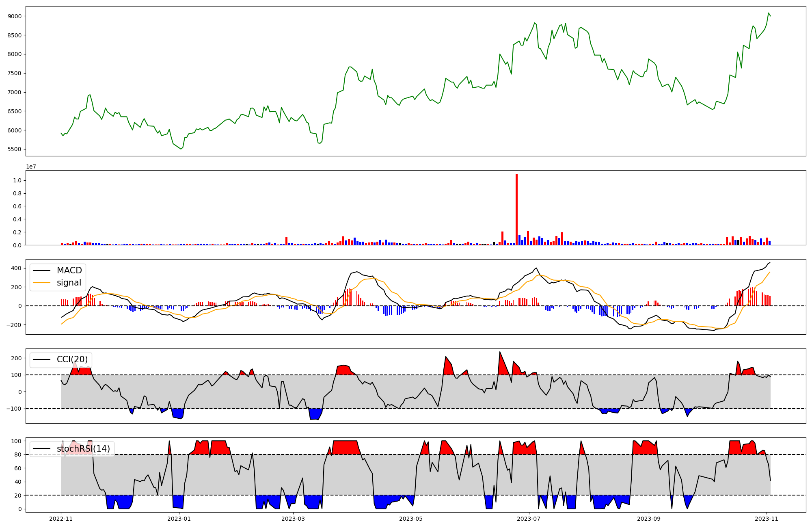Click the tallest red volume bar
Screen dimensions: 812x528
(516, 209)
